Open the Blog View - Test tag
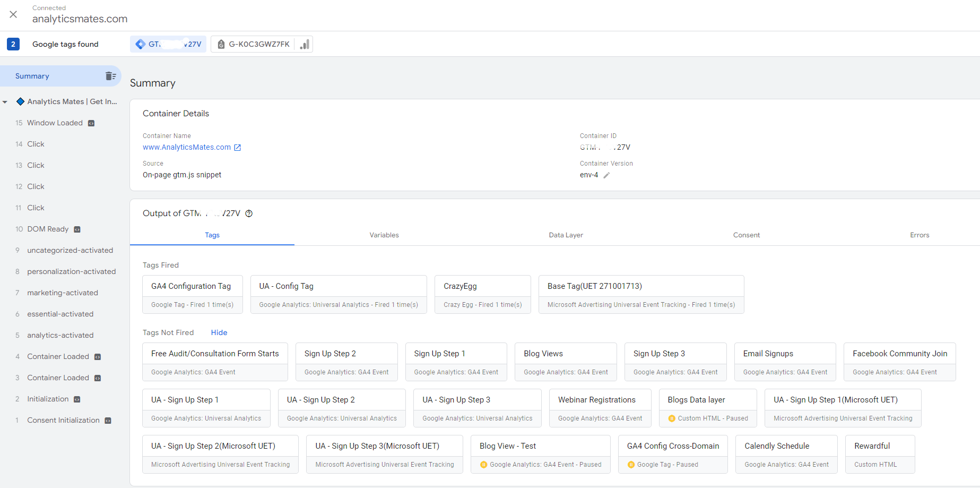Screen dimensions: 980x488 (x=541, y=454)
